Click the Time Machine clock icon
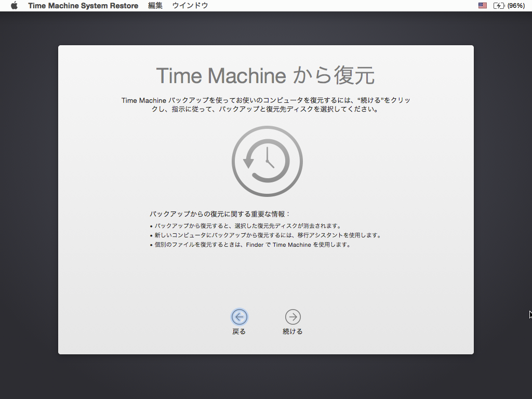The image size is (532, 399). 267,161
